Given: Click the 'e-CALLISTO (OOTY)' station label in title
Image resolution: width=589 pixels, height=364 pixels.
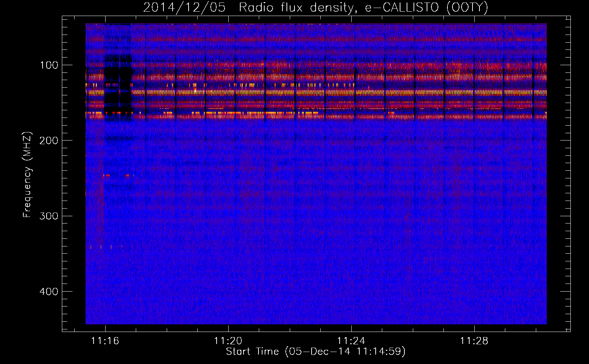Looking at the screenshot, I should tap(426, 8).
